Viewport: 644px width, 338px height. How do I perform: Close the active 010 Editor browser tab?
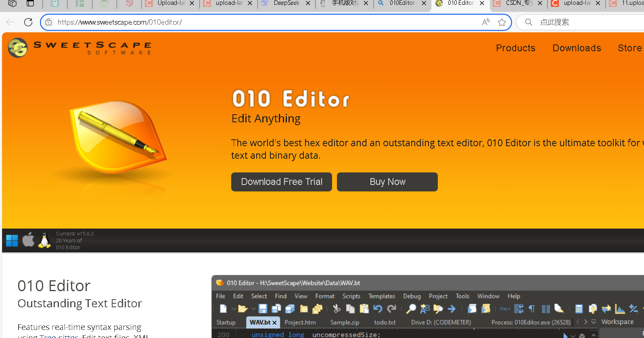pos(482,3)
